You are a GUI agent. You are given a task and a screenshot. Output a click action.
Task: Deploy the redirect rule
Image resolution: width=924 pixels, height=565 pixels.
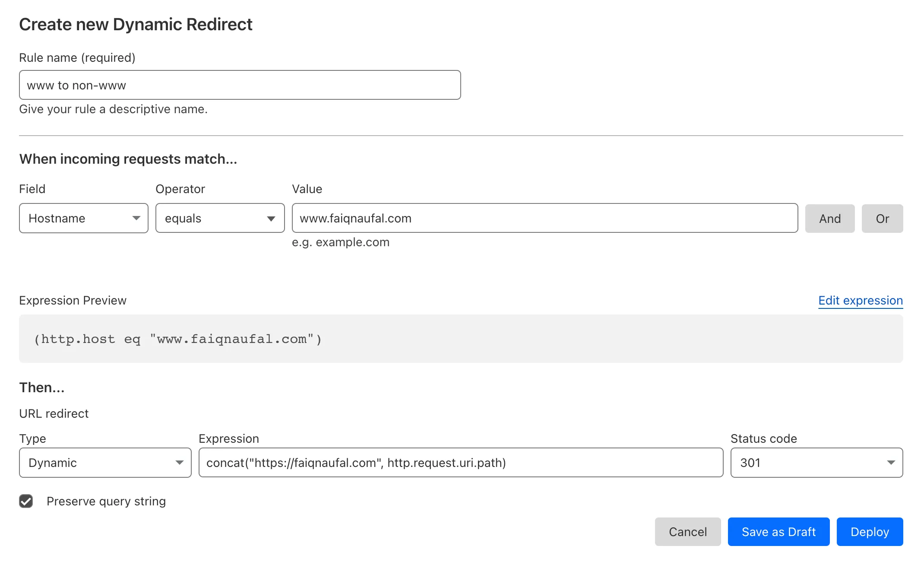tap(870, 532)
